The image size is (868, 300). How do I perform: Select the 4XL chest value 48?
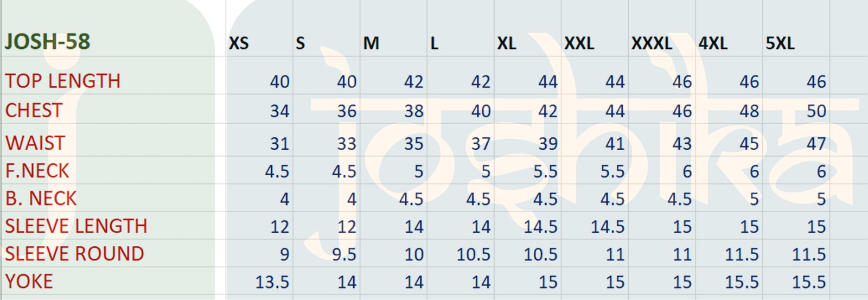[x=749, y=111]
